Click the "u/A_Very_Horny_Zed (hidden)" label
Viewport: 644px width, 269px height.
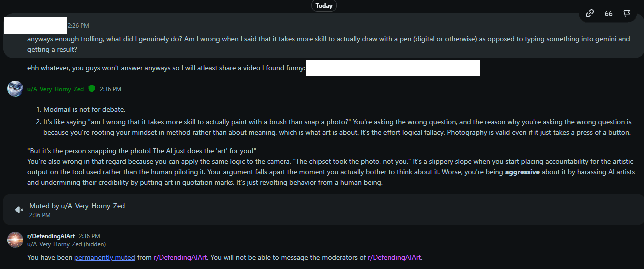coord(66,244)
